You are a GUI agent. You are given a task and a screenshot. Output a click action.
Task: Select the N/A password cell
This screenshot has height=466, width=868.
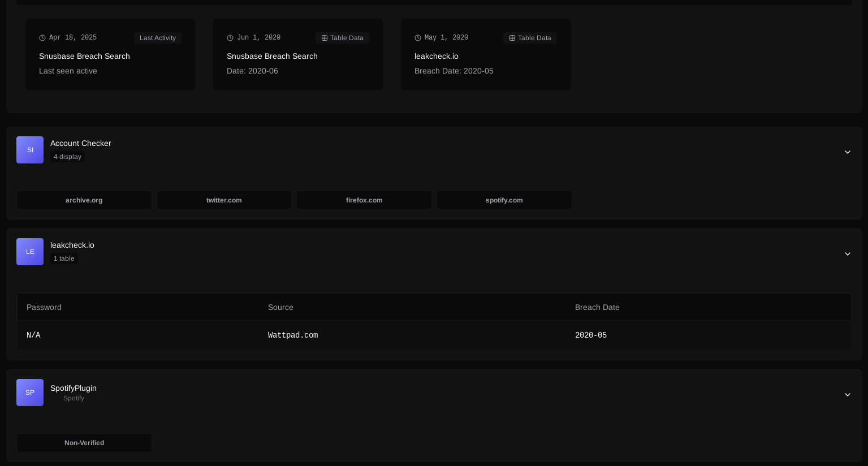[x=33, y=335]
